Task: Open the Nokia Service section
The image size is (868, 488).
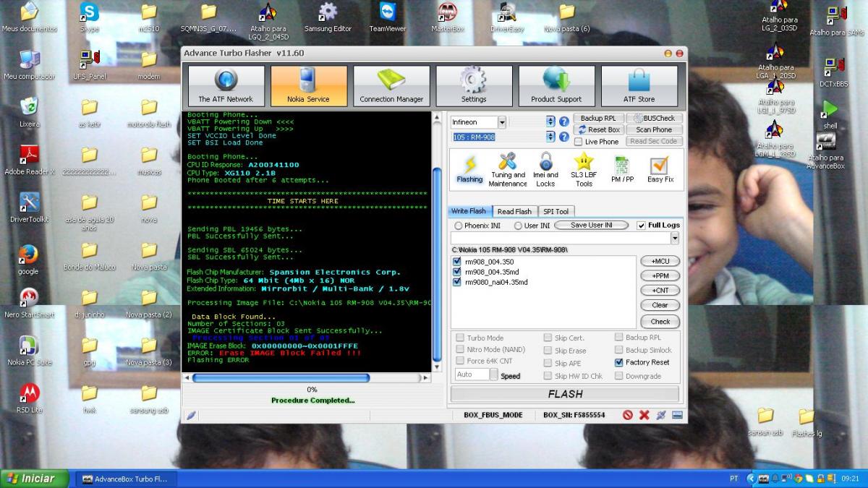Action: pyautogui.click(x=309, y=86)
